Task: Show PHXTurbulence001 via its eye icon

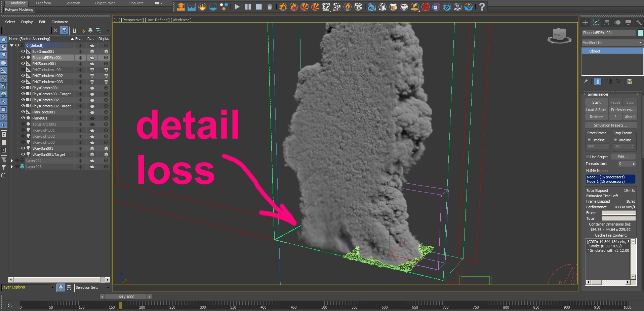Action: pyautogui.click(x=23, y=70)
